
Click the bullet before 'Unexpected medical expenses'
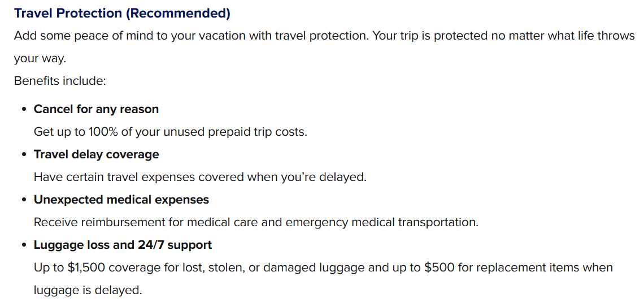pyautogui.click(x=24, y=200)
